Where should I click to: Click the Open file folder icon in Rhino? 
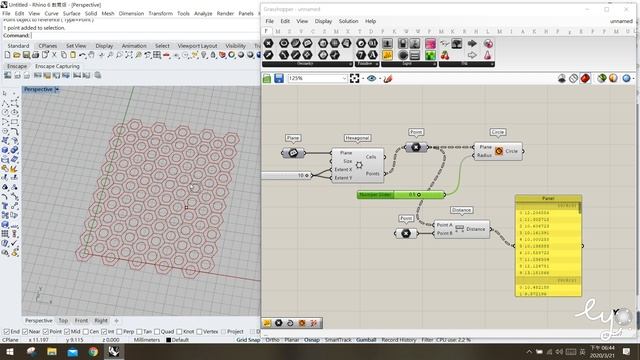pos(17,55)
